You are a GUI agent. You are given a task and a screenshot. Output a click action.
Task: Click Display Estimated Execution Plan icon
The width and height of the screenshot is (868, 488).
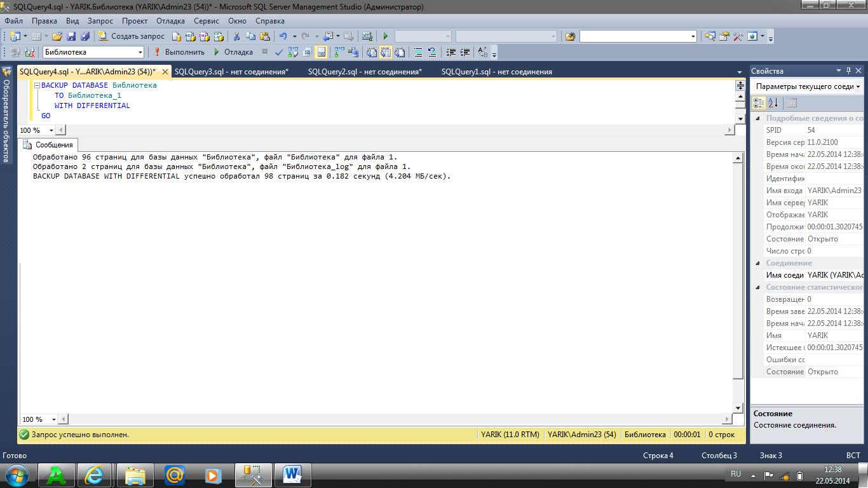point(293,52)
